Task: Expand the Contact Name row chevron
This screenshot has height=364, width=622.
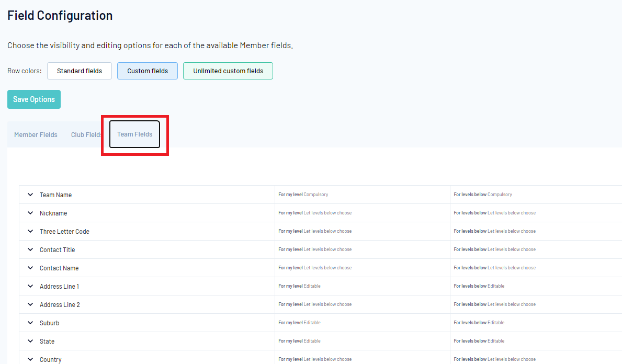Action: 30,268
